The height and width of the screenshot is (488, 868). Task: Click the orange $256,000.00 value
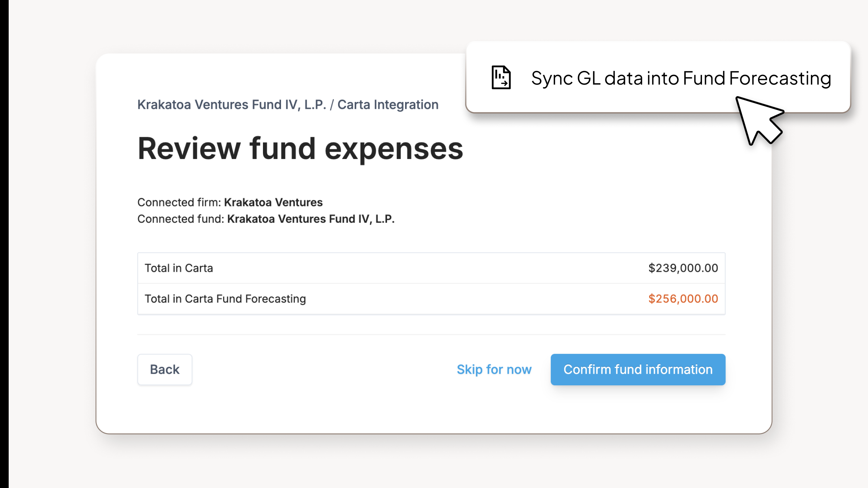(x=683, y=299)
